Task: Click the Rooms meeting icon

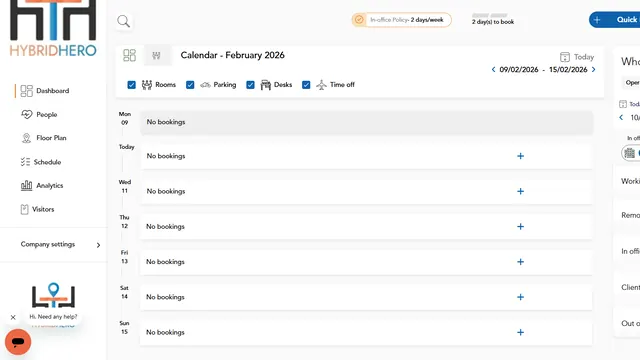Action: click(x=147, y=84)
